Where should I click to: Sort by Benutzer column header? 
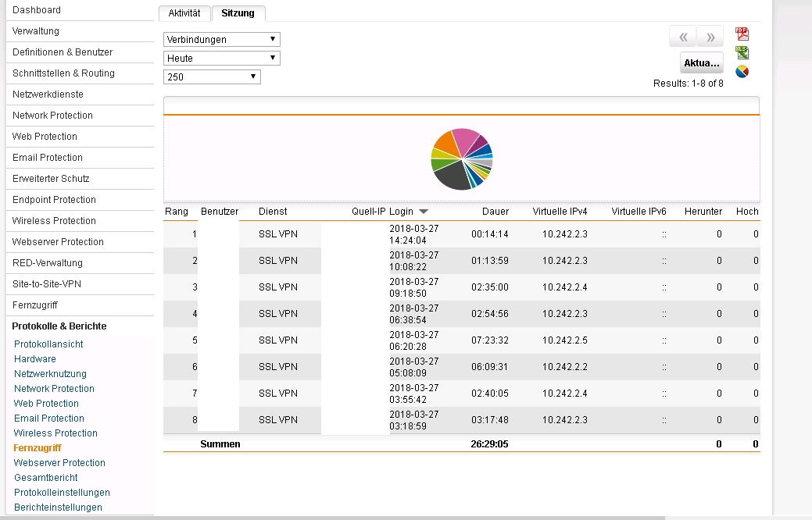(x=220, y=212)
